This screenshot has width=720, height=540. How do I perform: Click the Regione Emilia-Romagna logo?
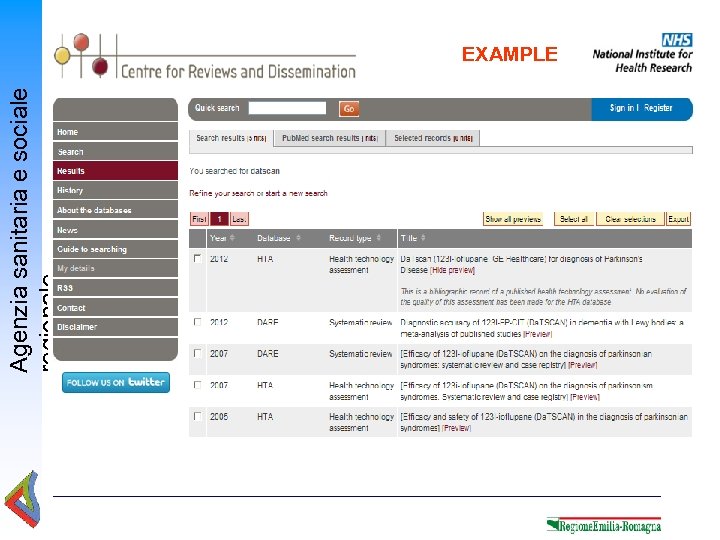pos(604,525)
